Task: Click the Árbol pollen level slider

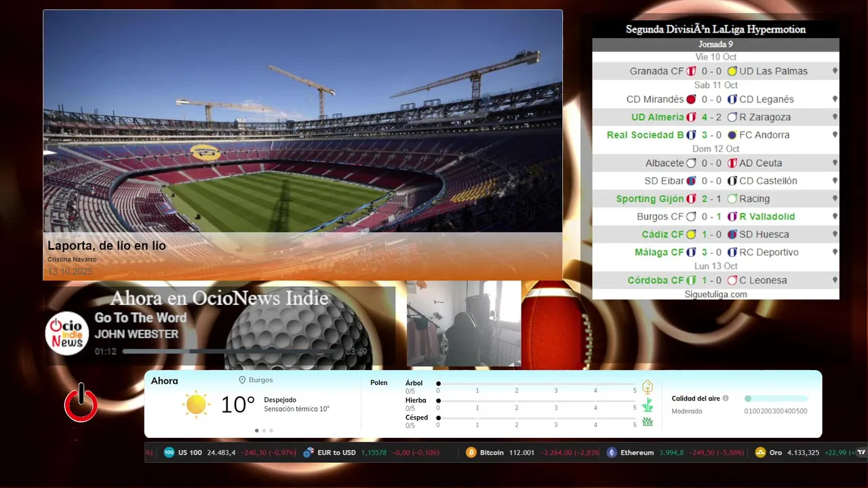Action: [536, 384]
